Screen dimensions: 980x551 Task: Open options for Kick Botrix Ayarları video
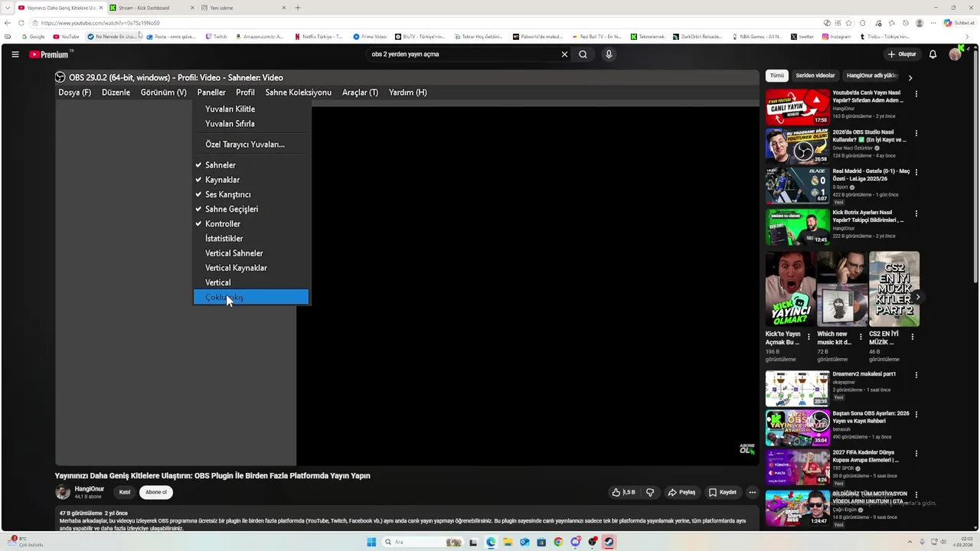(x=916, y=214)
